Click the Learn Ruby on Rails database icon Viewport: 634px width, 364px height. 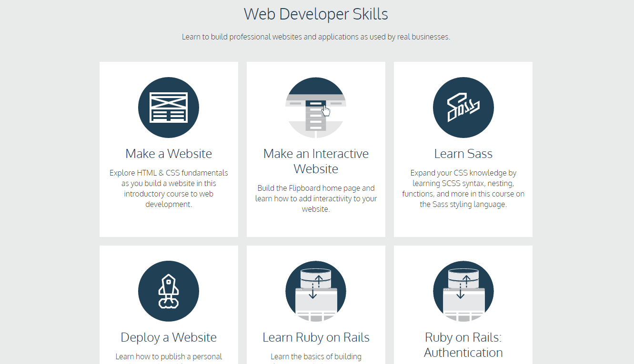point(316,291)
